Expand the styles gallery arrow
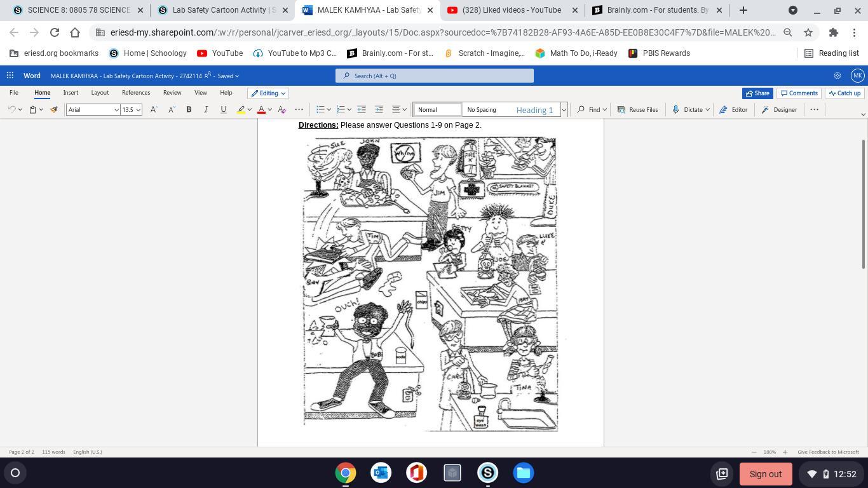 [564, 110]
